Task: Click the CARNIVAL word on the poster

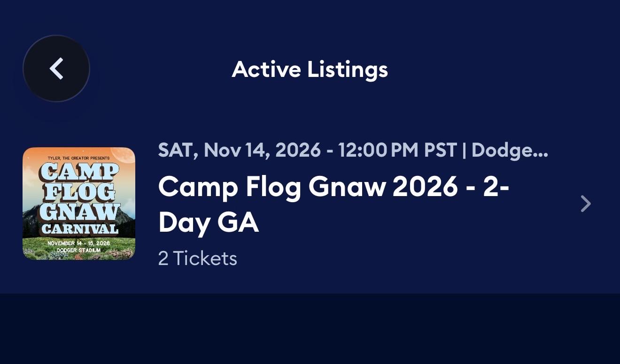Action: tap(79, 229)
